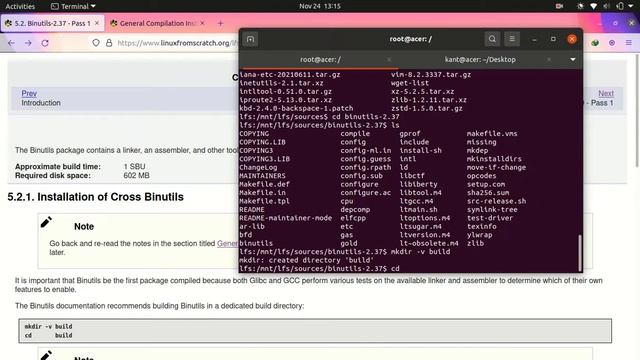Follow the Prev link to Introduction
The image size is (640, 360).
pos(29,93)
